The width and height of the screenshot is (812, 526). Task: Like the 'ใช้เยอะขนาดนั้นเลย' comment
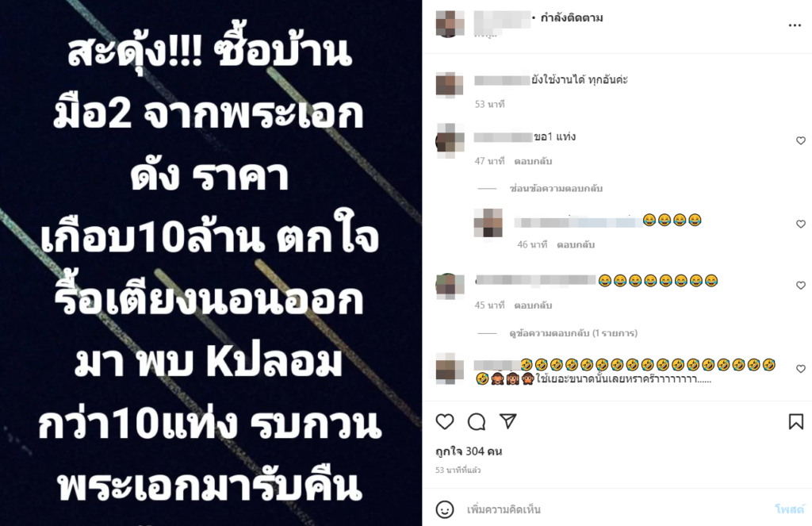[801, 368]
